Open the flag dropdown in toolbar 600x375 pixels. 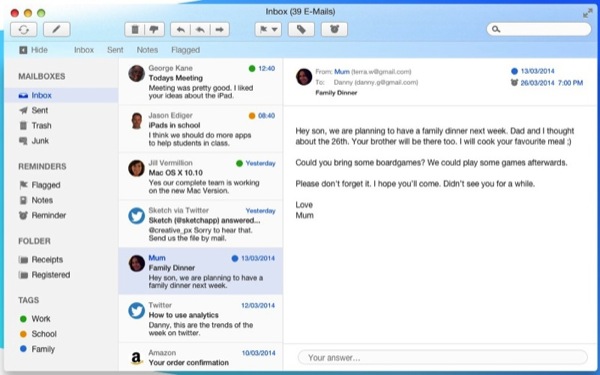tap(268, 29)
